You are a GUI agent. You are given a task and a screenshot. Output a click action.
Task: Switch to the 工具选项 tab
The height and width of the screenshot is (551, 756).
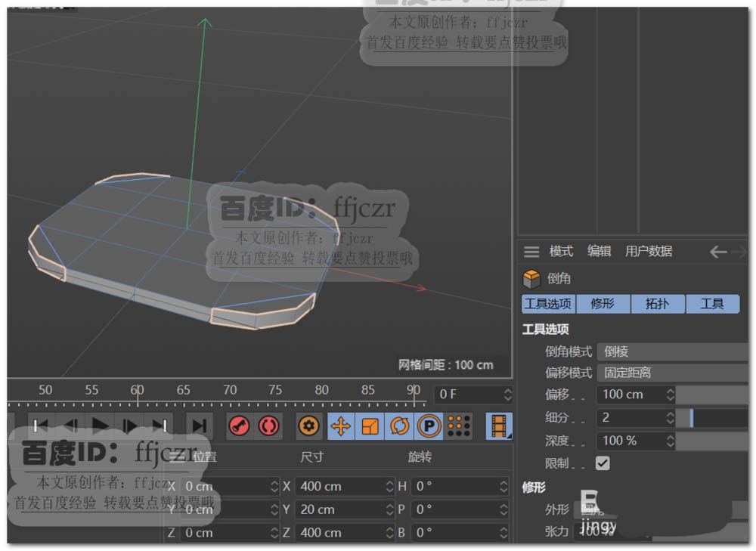548,304
